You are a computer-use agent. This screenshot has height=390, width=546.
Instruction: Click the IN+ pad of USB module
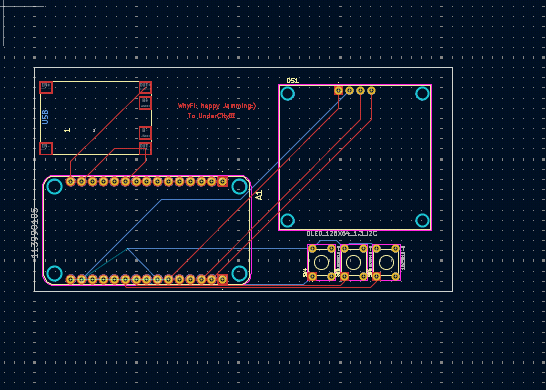pos(46,87)
